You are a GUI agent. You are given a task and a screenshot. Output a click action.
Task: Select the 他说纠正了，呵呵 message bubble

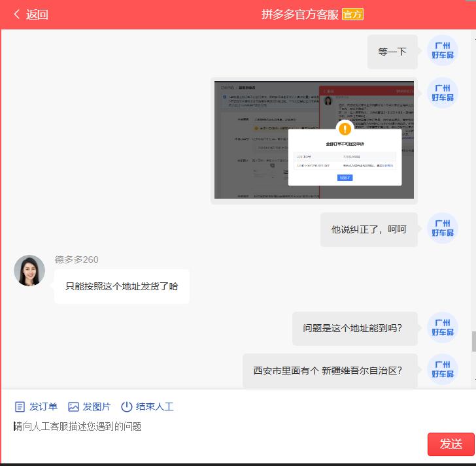[369, 229]
